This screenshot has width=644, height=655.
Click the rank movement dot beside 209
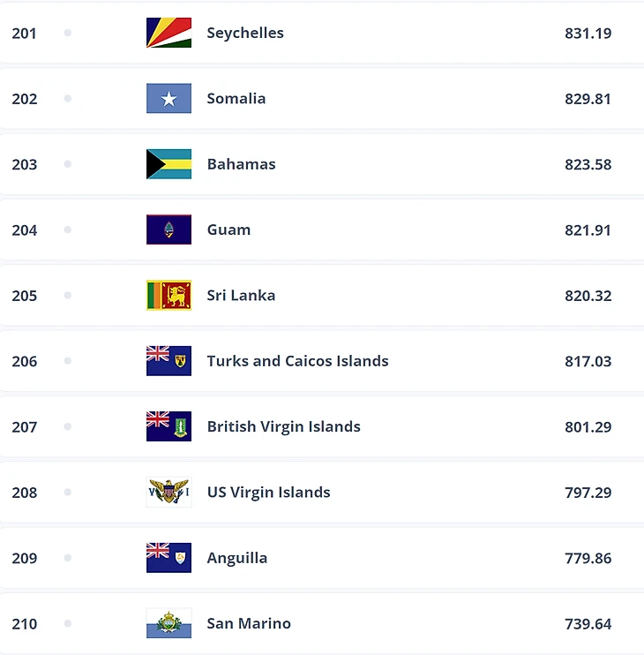(68, 558)
